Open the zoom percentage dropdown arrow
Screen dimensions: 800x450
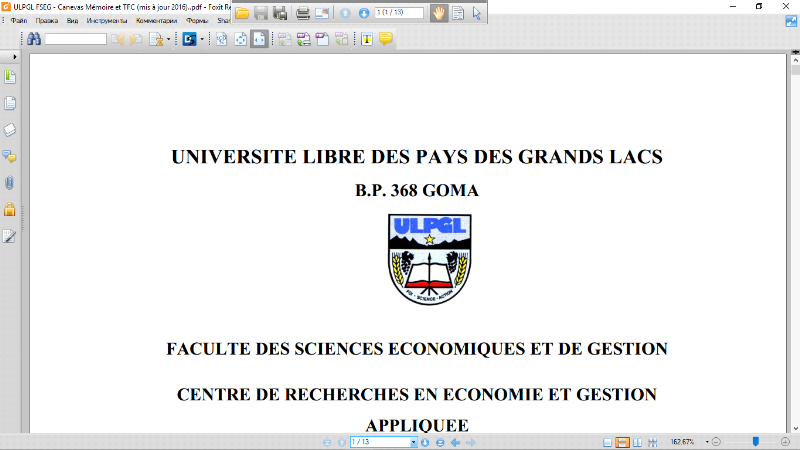click(x=707, y=442)
